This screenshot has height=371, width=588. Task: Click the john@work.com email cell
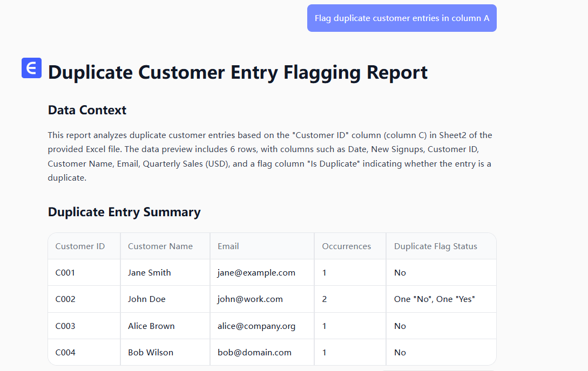point(250,299)
